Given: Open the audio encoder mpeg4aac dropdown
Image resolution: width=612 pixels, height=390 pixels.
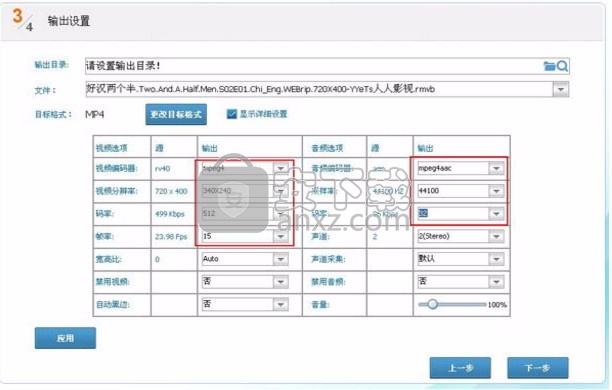Looking at the screenshot, I should pos(496,168).
